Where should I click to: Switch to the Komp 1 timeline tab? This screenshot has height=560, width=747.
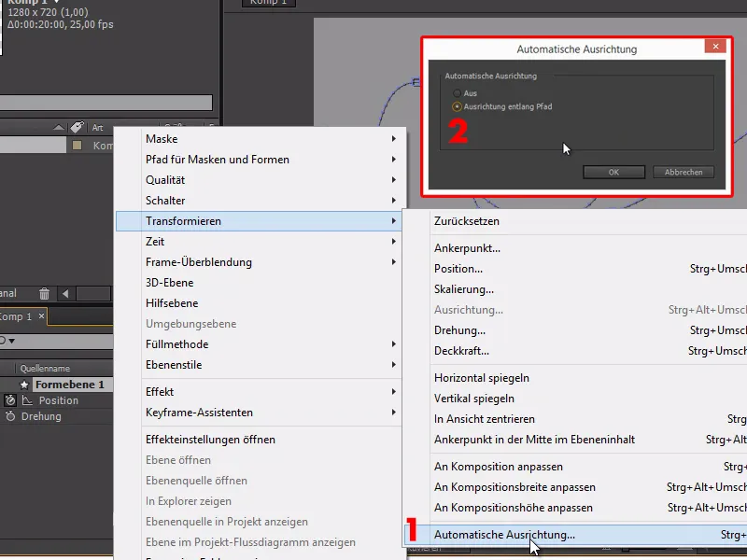(x=16, y=316)
